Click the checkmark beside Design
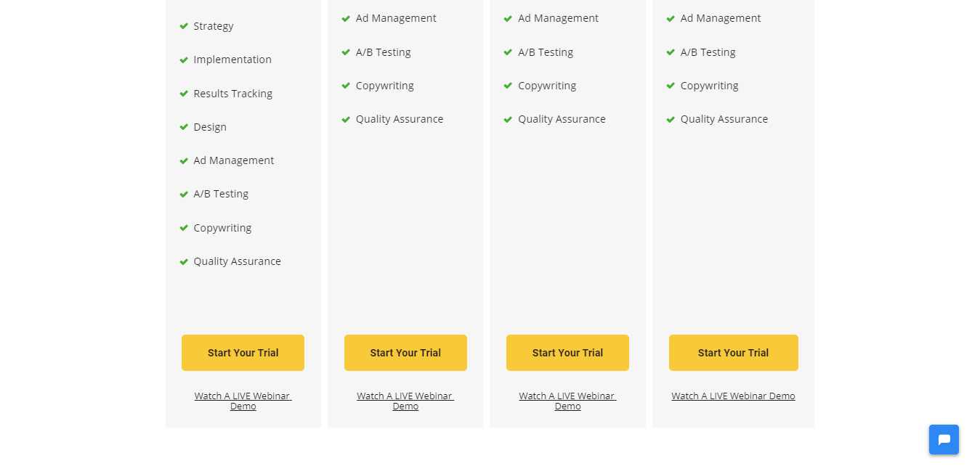980x474 pixels. (184, 127)
